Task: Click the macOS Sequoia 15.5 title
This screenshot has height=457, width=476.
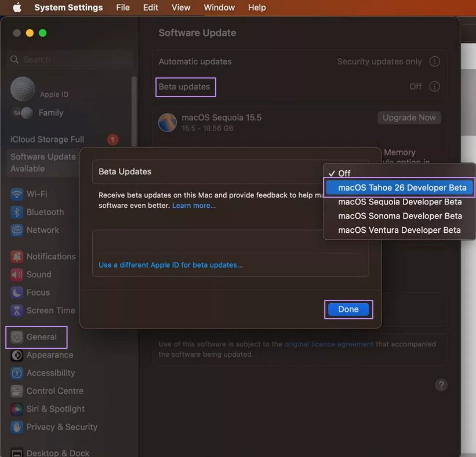Action: point(222,117)
